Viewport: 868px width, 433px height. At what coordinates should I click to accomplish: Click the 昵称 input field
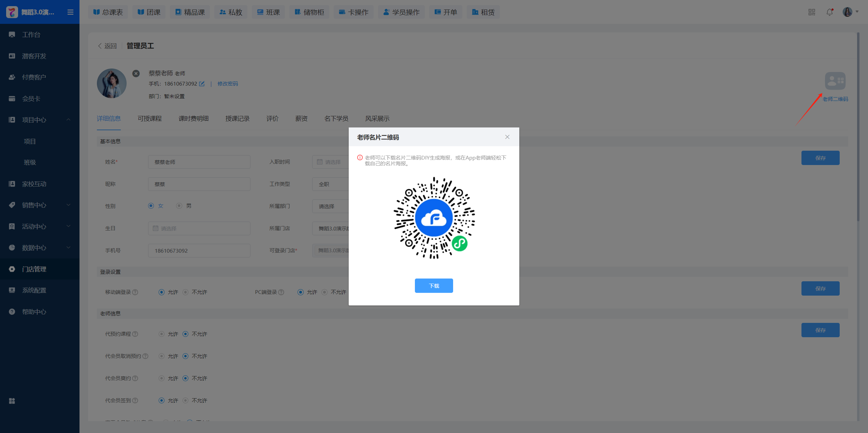(199, 184)
